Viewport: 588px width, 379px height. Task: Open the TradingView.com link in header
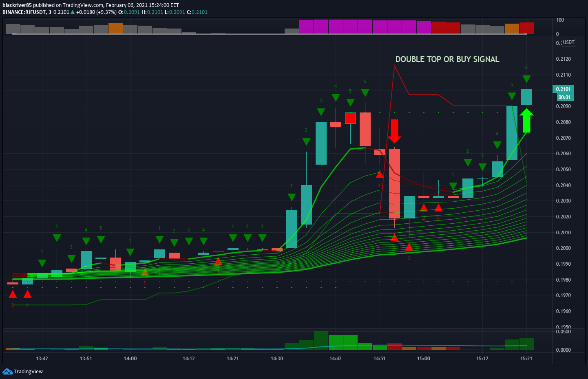[83, 5]
